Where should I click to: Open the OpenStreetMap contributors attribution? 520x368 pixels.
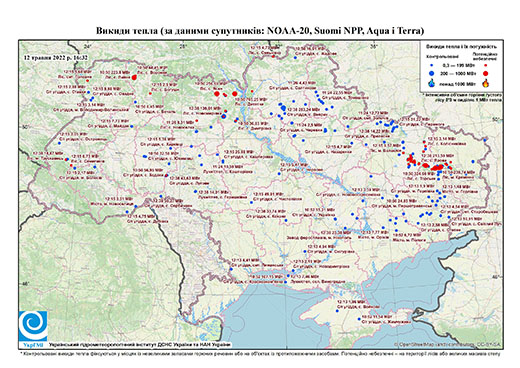coord(448,345)
